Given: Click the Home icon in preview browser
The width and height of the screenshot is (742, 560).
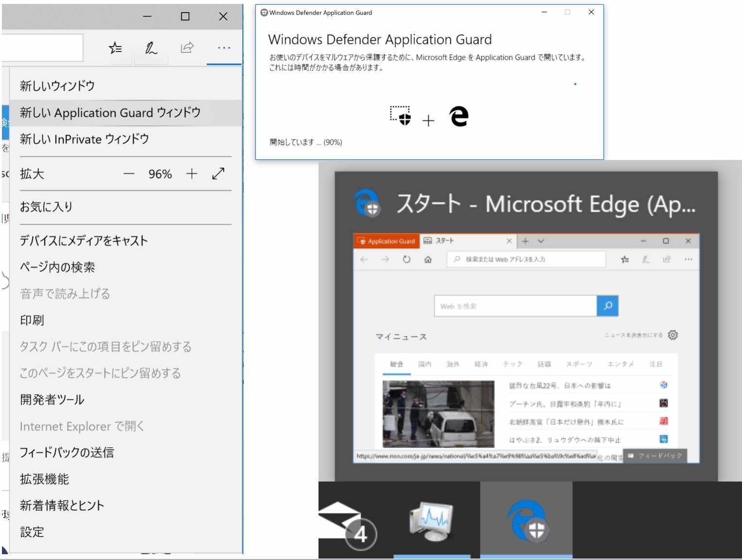Looking at the screenshot, I should (428, 260).
